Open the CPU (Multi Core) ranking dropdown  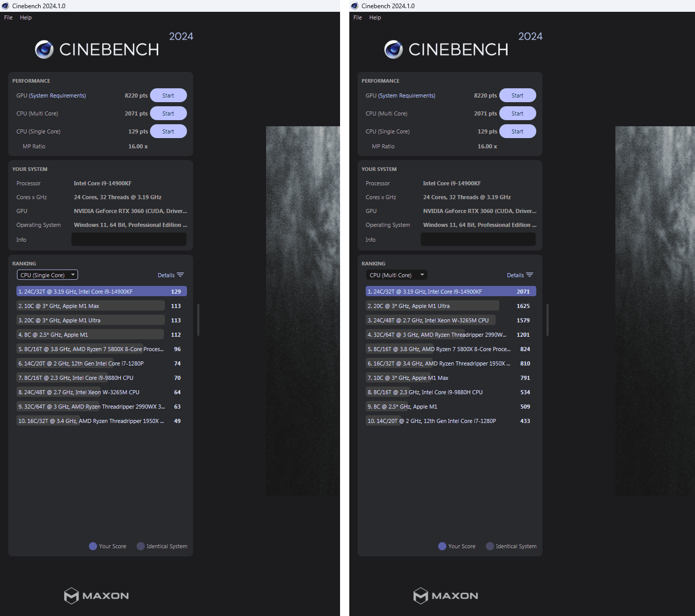point(397,275)
